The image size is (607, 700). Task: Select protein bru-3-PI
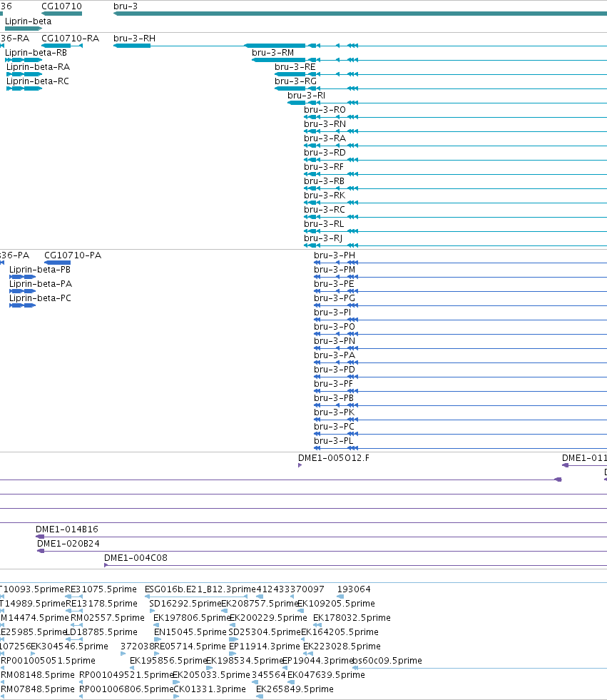(x=332, y=313)
